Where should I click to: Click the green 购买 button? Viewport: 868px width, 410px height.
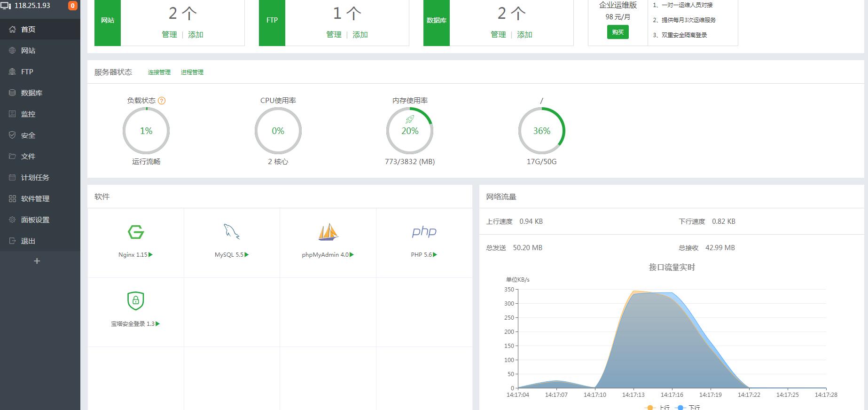pos(618,32)
